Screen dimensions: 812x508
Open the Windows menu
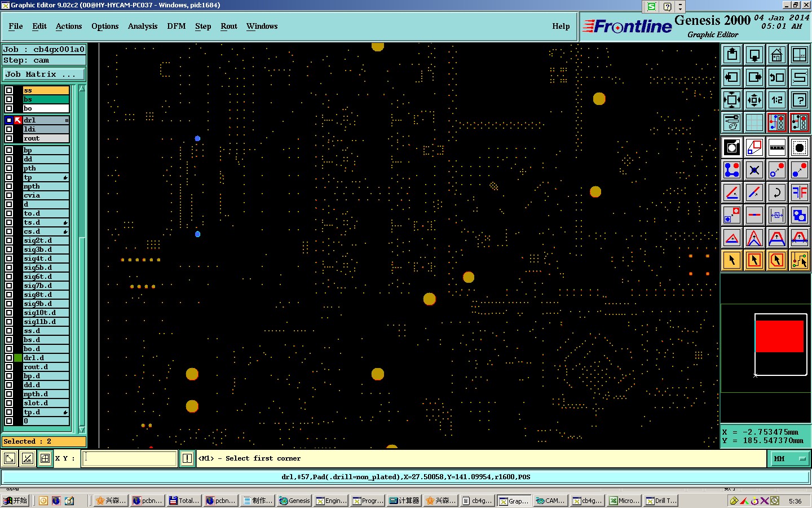(x=262, y=27)
